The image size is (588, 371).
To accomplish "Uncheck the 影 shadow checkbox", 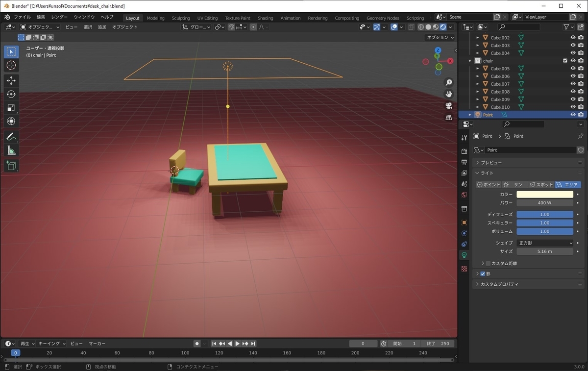I will click(x=483, y=274).
